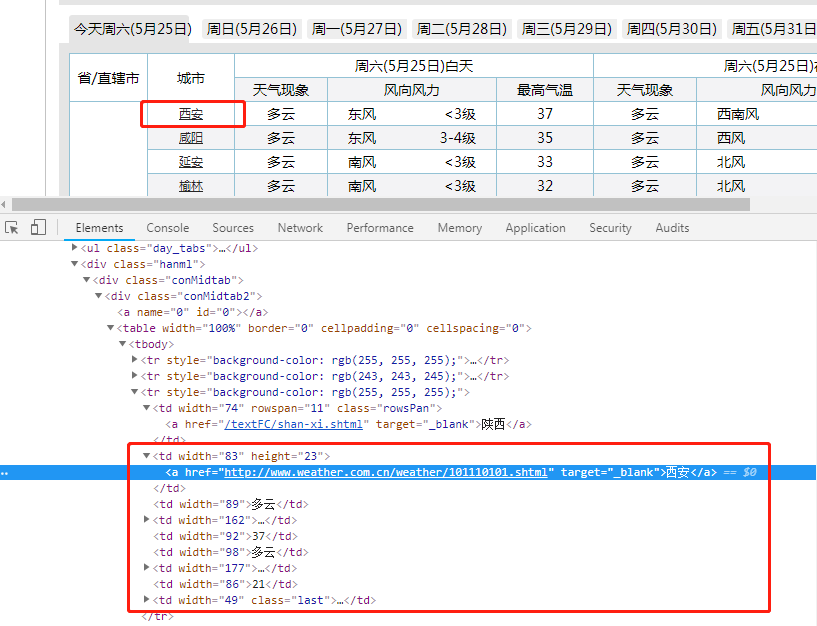Collapse the table width 100% node
Screen dimensions: 817x626
(110, 328)
